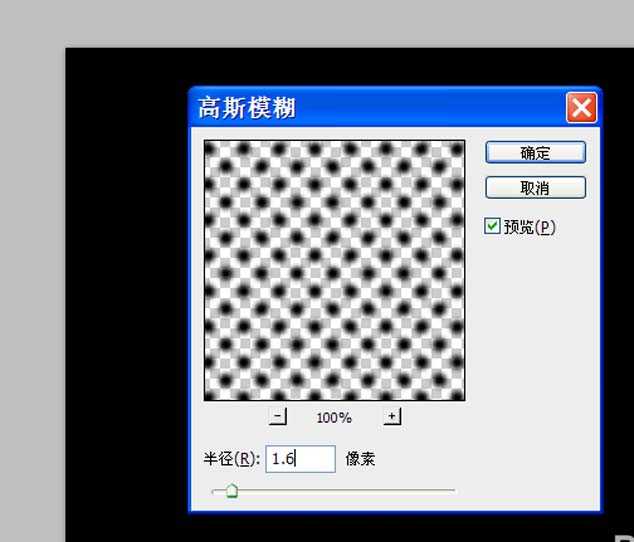The height and width of the screenshot is (542, 634).
Task: Click the middle of the radius slider track
Action: (x=334, y=491)
